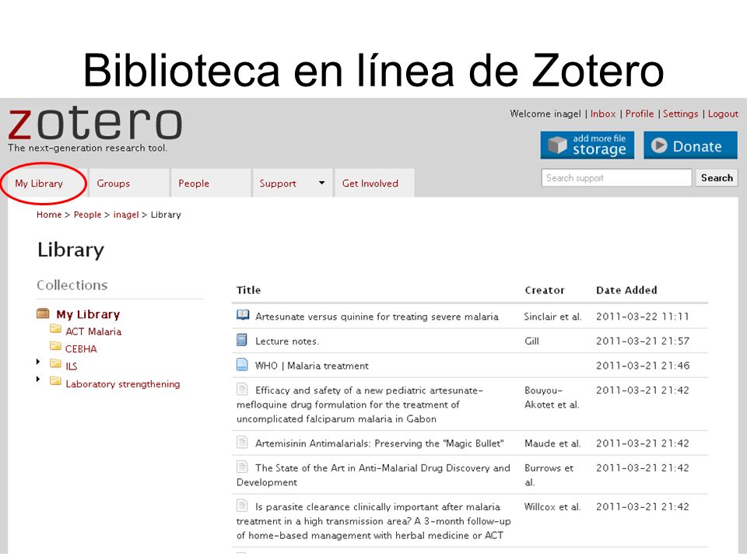Click the Zotero logo

tap(95, 124)
